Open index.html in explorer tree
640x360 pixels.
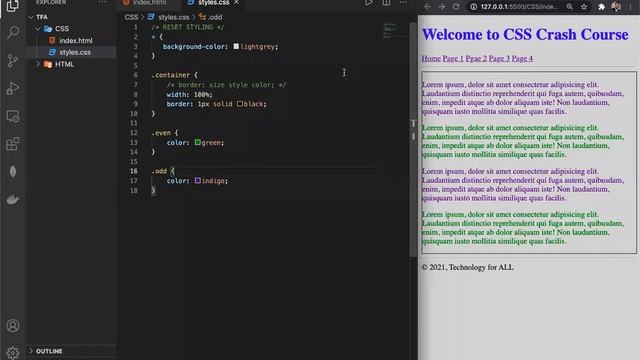point(76,40)
